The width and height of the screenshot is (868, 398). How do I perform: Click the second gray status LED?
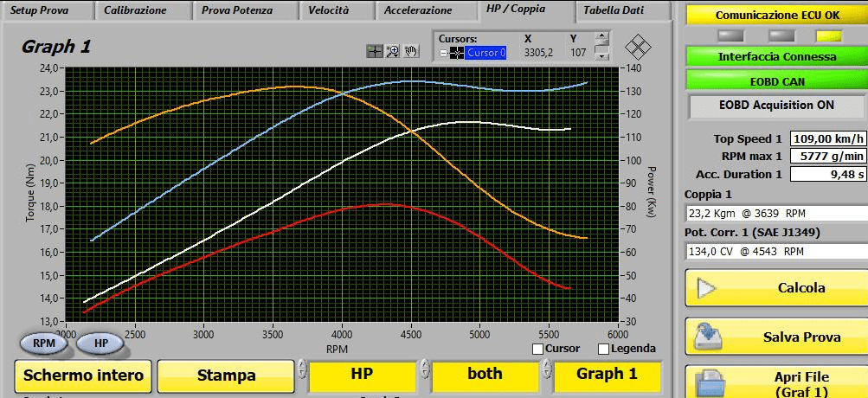(781, 36)
